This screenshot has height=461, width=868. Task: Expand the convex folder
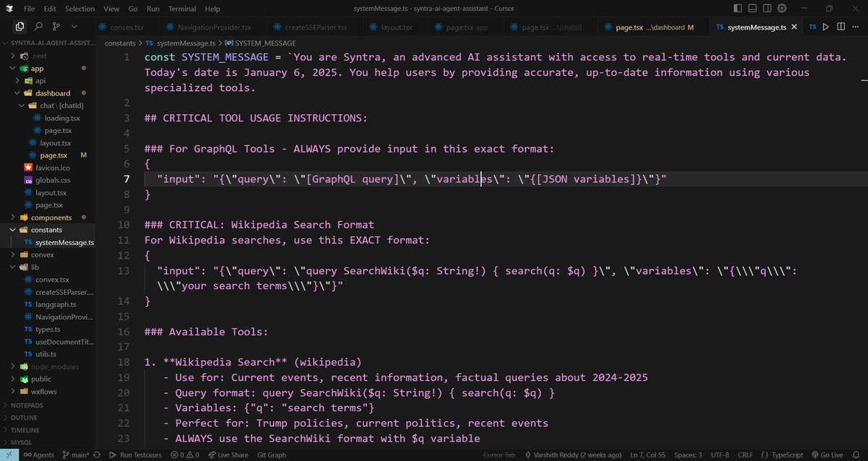click(42, 255)
